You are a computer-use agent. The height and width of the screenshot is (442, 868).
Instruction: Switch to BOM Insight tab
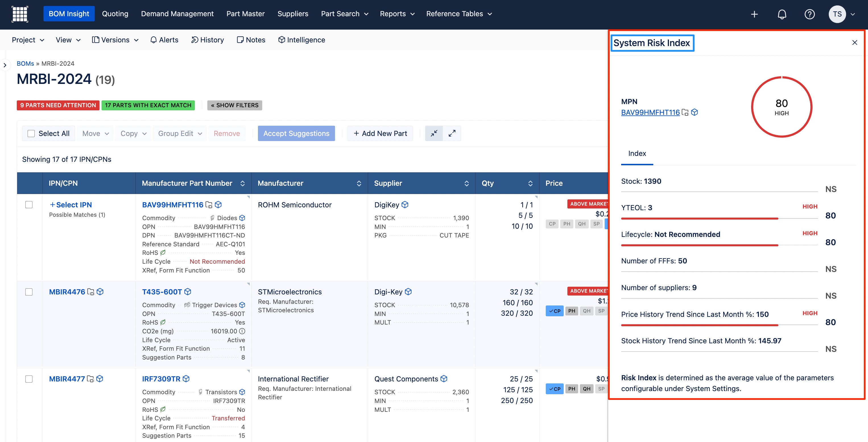click(x=69, y=14)
